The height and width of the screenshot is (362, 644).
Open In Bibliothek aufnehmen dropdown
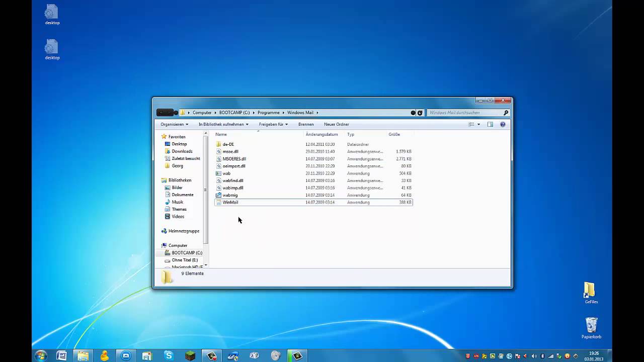[223, 124]
